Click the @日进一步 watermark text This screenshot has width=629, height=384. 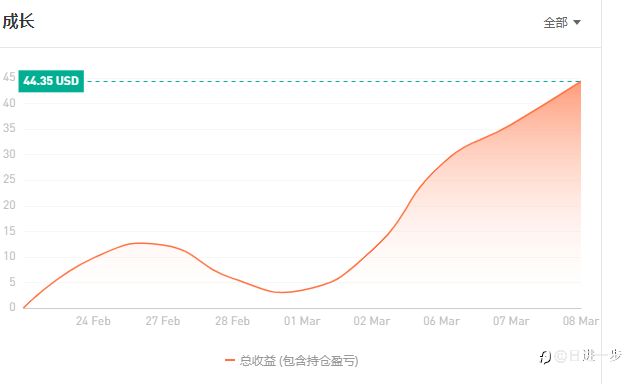click(588, 356)
